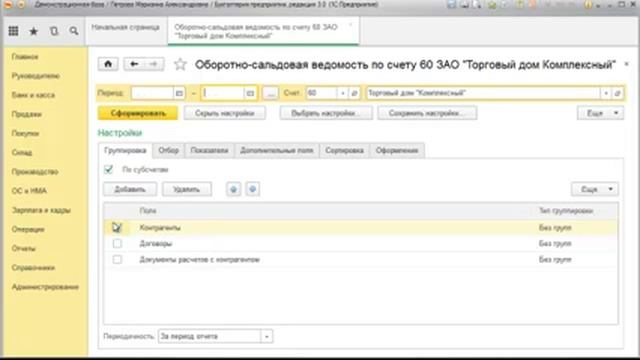
Task: Open Справочники section in sidebar
Action: (x=33, y=268)
